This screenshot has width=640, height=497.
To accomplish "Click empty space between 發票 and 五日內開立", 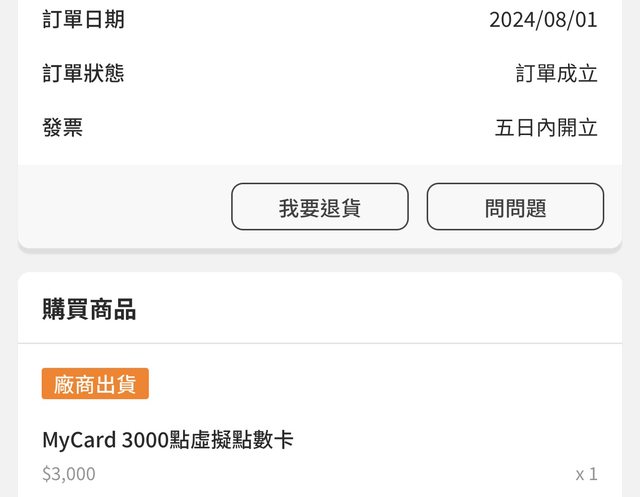I will pyautogui.click(x=286, y=128).
